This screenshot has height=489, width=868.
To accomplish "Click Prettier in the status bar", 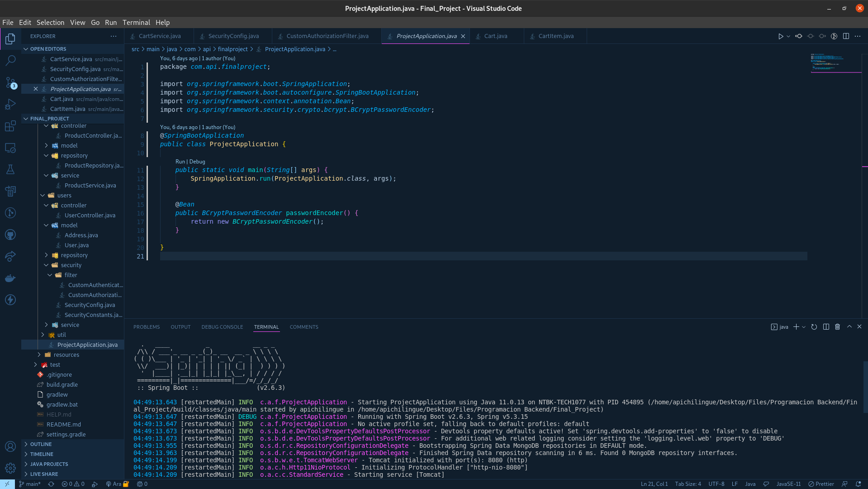I will 821,484.
